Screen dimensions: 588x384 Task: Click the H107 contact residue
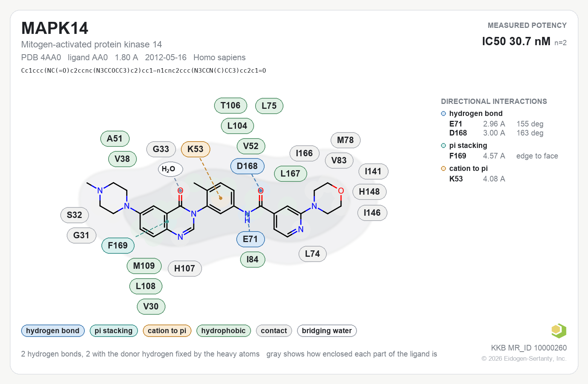[185, 268]
